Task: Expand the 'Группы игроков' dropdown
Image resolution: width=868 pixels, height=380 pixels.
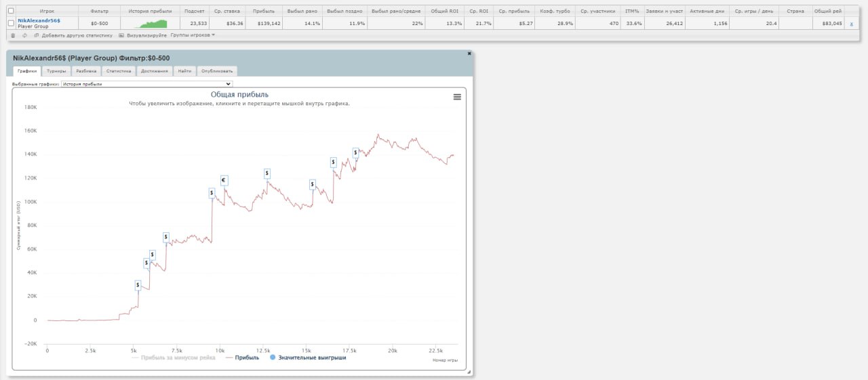Action: [x=193, y=35]
